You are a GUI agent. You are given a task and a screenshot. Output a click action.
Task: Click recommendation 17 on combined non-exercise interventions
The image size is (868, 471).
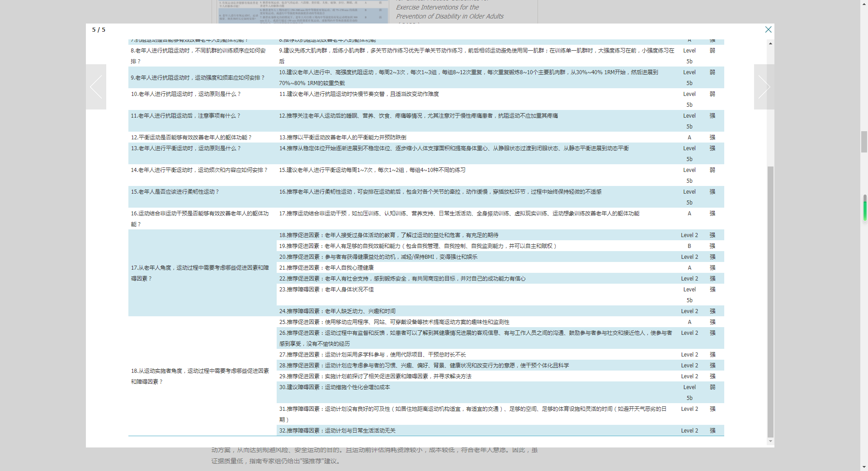[x=459, y=213]
